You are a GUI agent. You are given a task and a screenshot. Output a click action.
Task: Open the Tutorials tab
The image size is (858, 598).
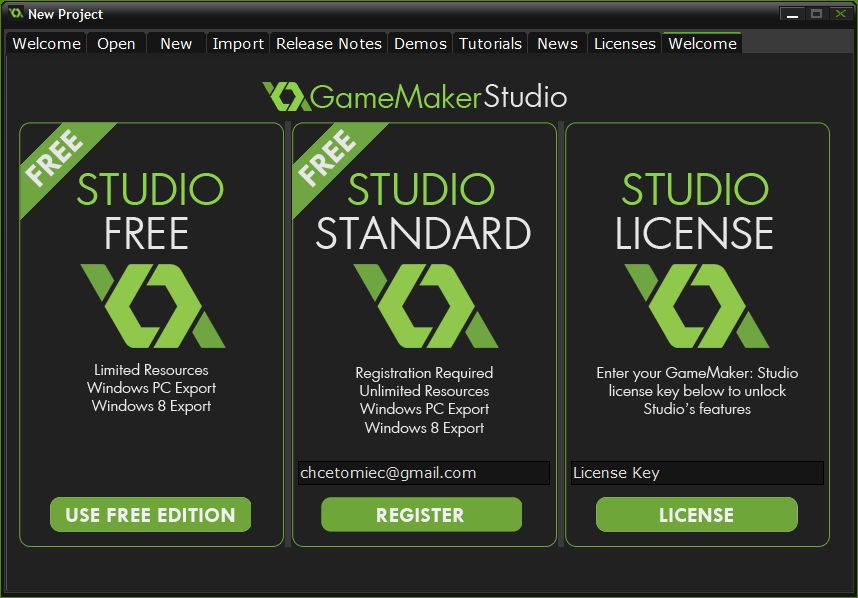pyautogui.click(x=490, y=44)
